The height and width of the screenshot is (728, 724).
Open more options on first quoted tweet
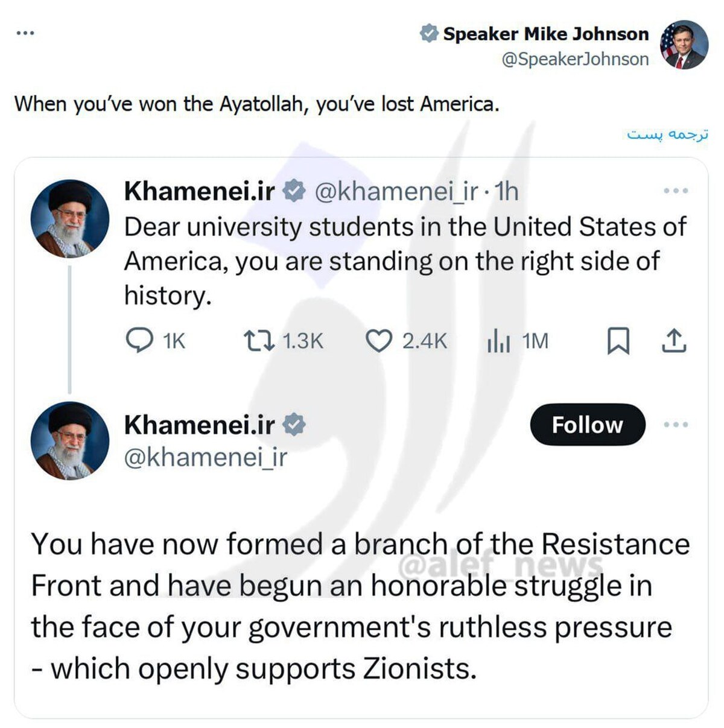point(676,191)
